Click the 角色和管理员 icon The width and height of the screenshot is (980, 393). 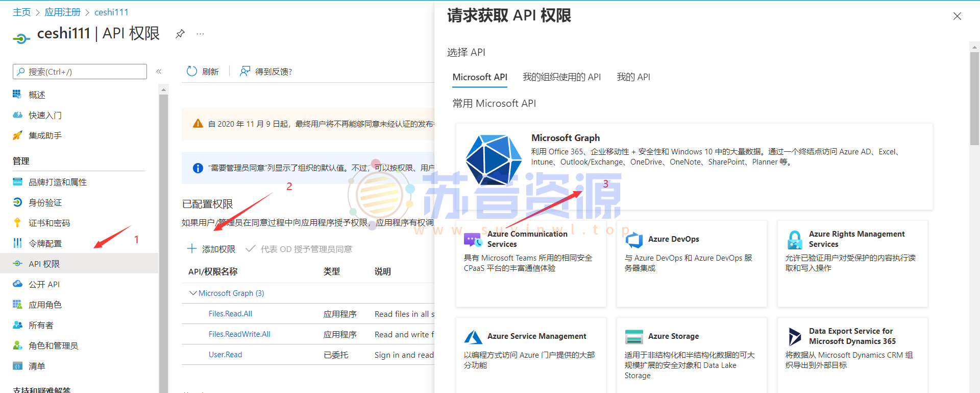pyautogui.click(x=17, y=345)
